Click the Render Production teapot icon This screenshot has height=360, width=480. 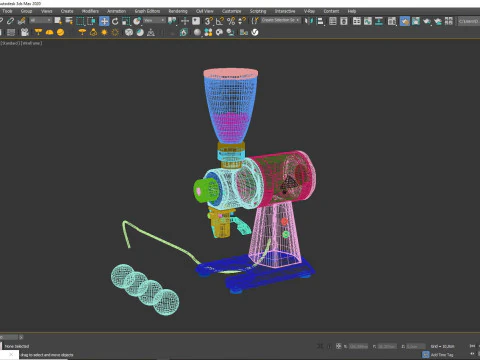click(427, 21)
